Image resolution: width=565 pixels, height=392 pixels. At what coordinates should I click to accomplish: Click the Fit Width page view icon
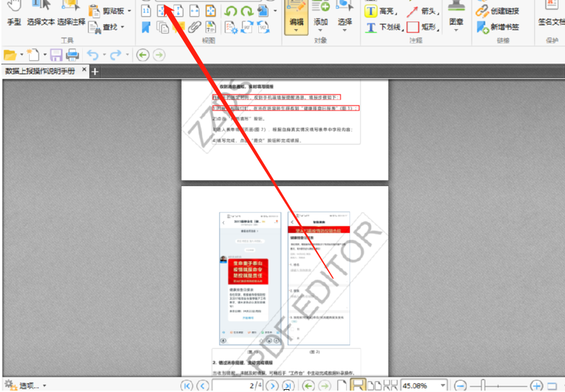point(194,11)
